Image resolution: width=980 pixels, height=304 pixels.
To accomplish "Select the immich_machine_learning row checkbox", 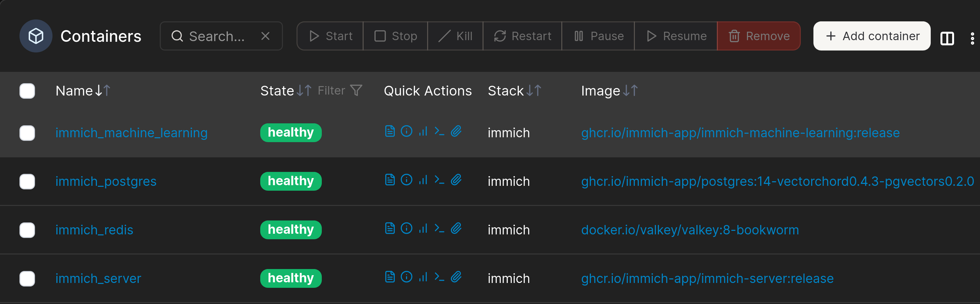I will [x=28, y=133].
